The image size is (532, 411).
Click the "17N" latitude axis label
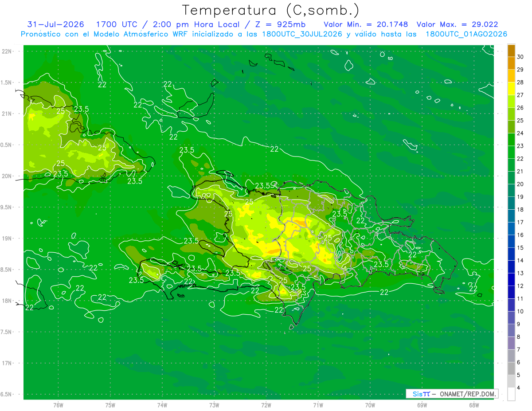(8, 363)
